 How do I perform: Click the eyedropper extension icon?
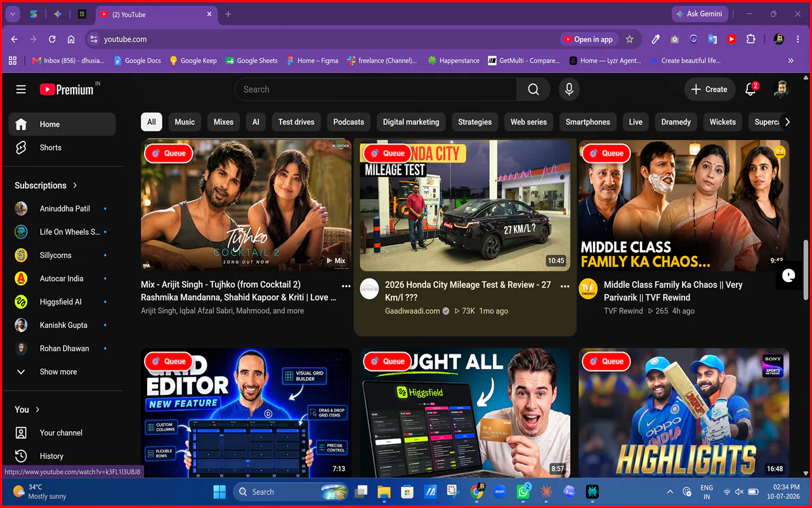coord(656,39)
